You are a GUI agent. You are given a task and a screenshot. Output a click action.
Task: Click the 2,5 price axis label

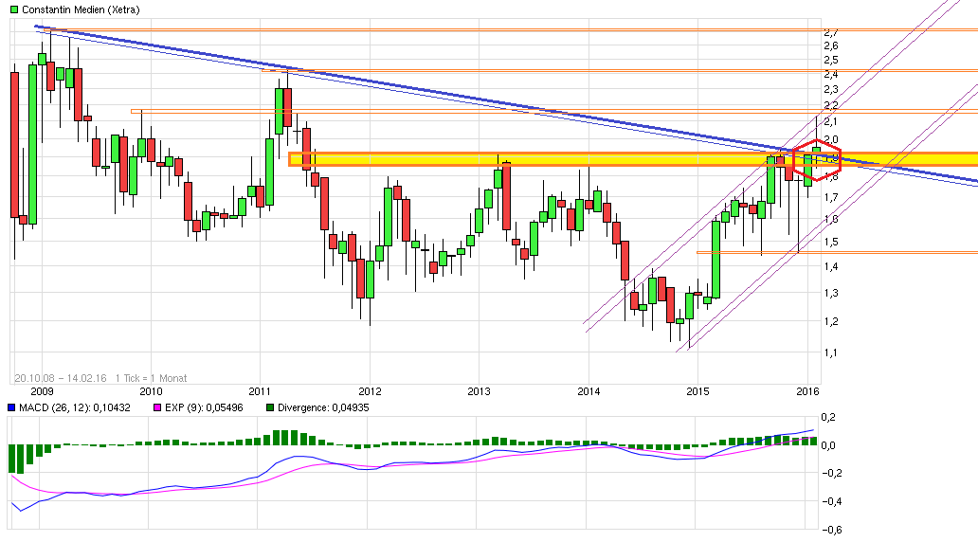tap(831, 60)
